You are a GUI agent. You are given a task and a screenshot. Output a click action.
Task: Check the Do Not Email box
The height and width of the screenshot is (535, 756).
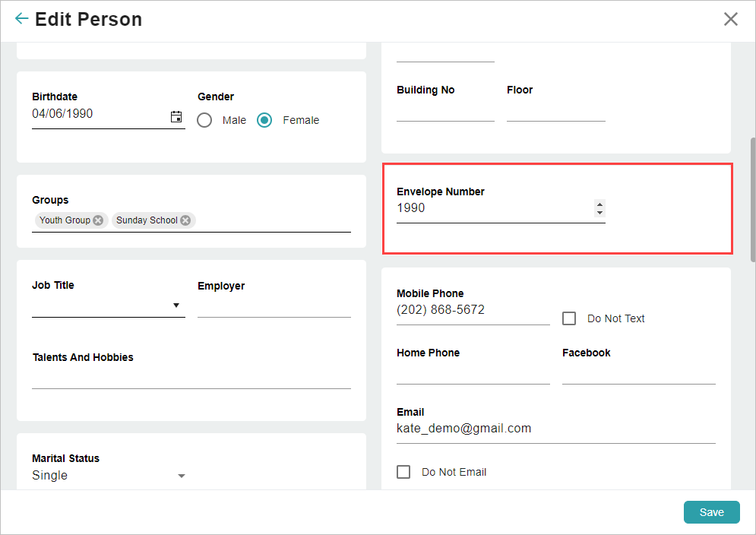coord(403,472)
